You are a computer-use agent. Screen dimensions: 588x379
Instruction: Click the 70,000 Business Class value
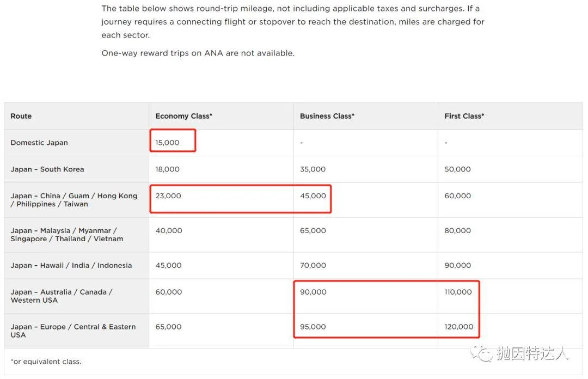(x=313, y=266)
